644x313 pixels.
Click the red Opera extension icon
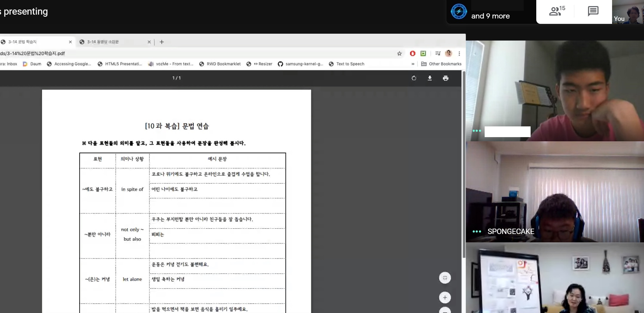[412, 53]
